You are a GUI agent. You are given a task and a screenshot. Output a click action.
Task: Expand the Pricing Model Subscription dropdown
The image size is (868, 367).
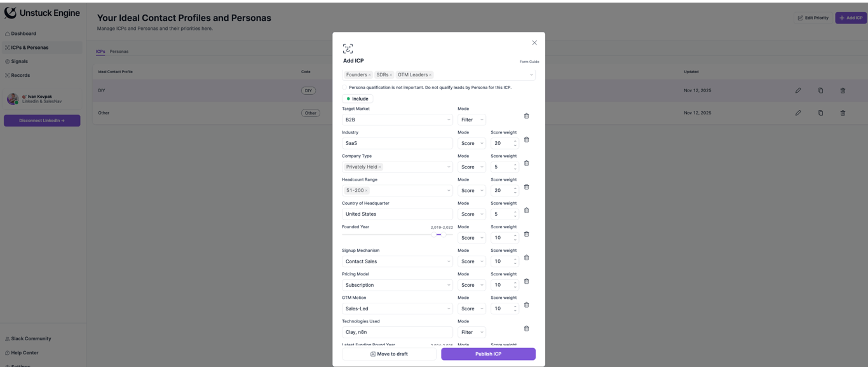pyautogui.click(x=397, y=285)
